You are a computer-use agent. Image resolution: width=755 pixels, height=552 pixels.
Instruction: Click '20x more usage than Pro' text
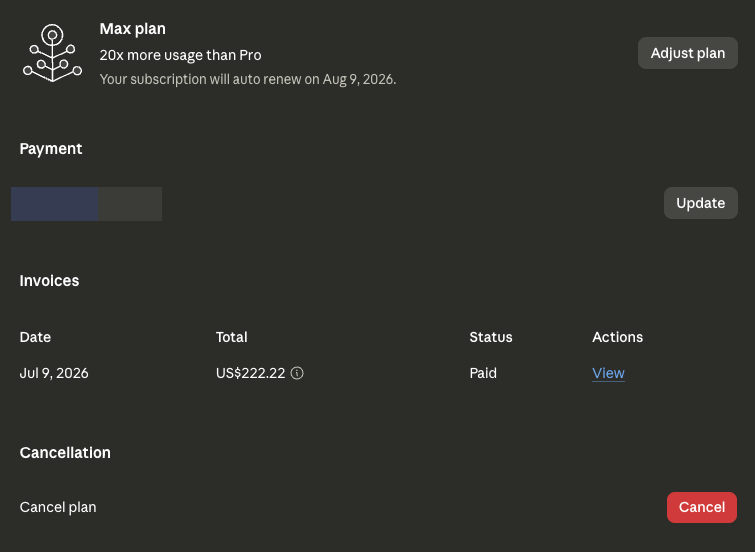(x=181, y=55)
